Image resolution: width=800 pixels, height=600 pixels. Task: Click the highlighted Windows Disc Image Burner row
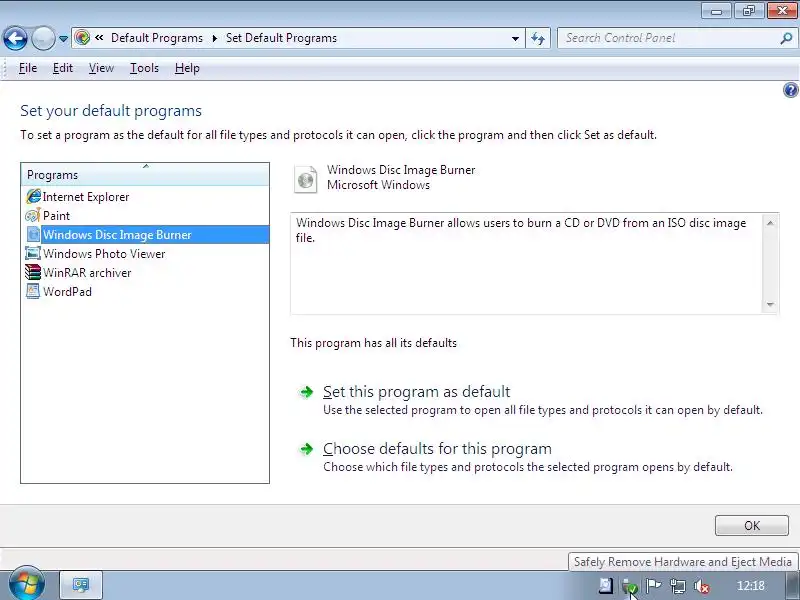[x=145, y=235]
